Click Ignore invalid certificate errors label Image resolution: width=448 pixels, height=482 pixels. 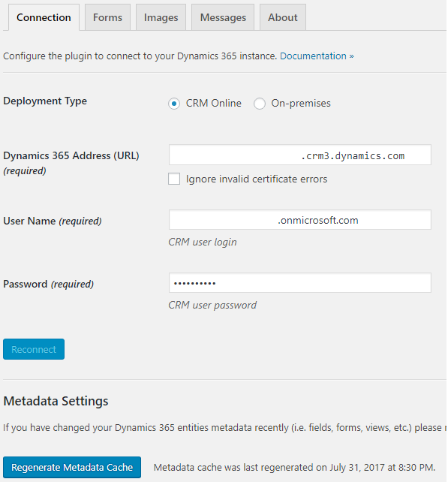pos(257,179)
